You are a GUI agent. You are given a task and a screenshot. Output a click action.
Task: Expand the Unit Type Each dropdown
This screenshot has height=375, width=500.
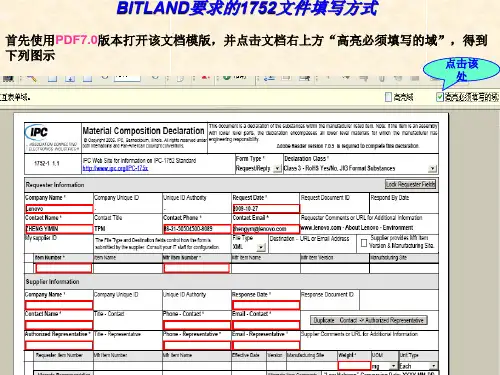[x=433, y=366]
